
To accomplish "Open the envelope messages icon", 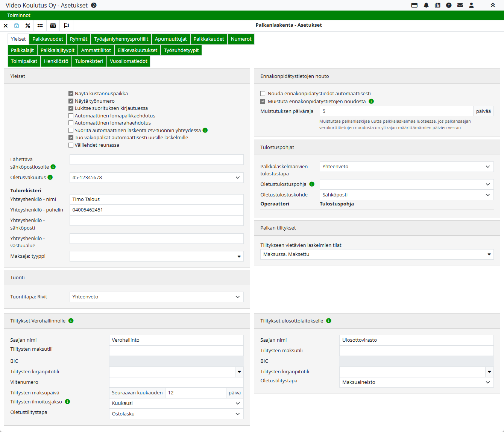I will 460,5.
